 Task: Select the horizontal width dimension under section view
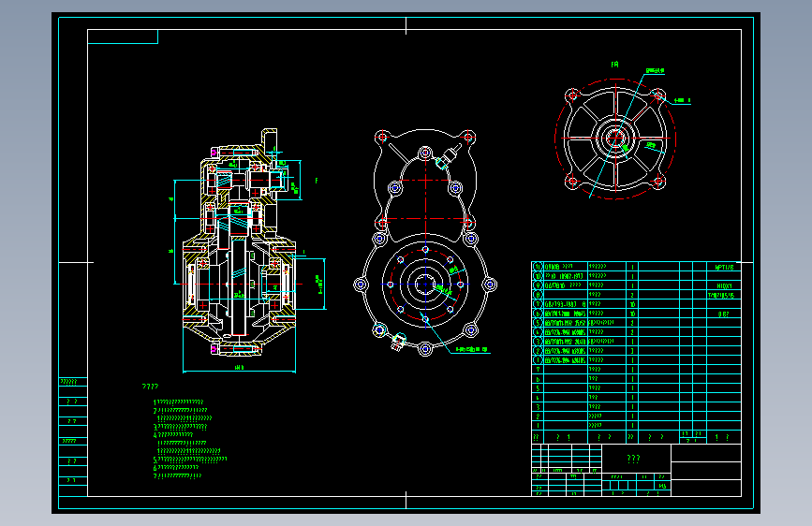click(x=239, y=370)
